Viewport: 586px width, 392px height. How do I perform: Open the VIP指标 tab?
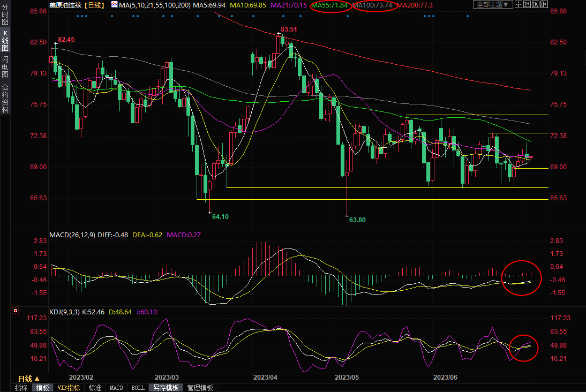(x=69, y=388)
